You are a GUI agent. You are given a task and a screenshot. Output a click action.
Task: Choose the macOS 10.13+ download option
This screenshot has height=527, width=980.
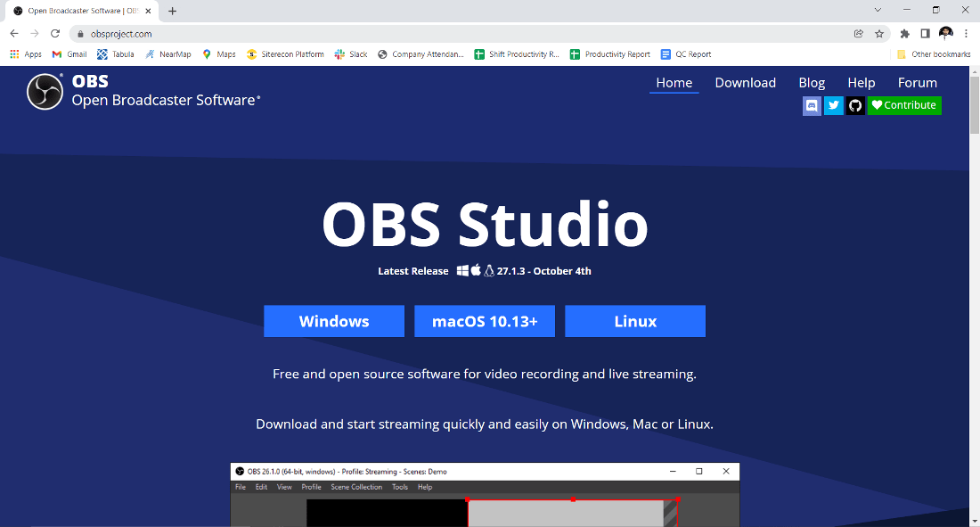[x=484, y=321]
